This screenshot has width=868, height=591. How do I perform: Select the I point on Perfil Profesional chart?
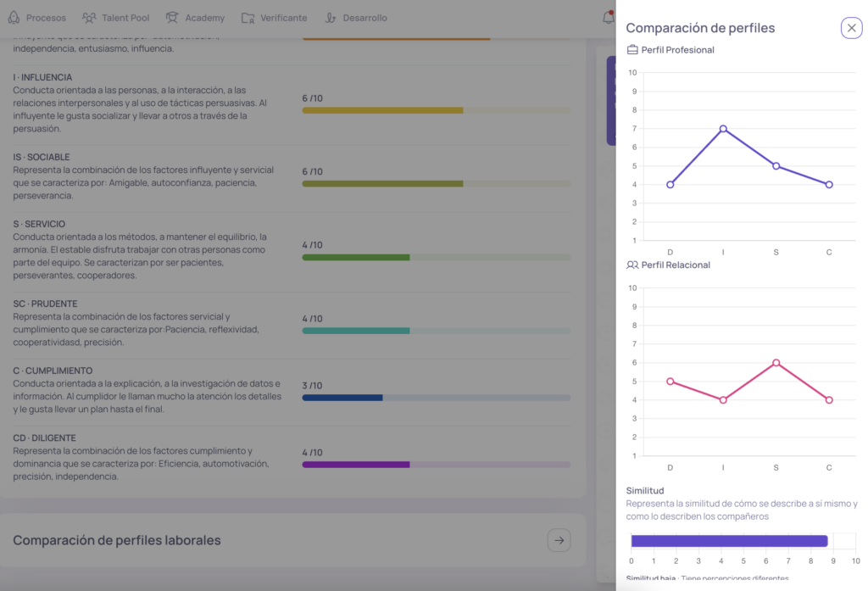723,129
